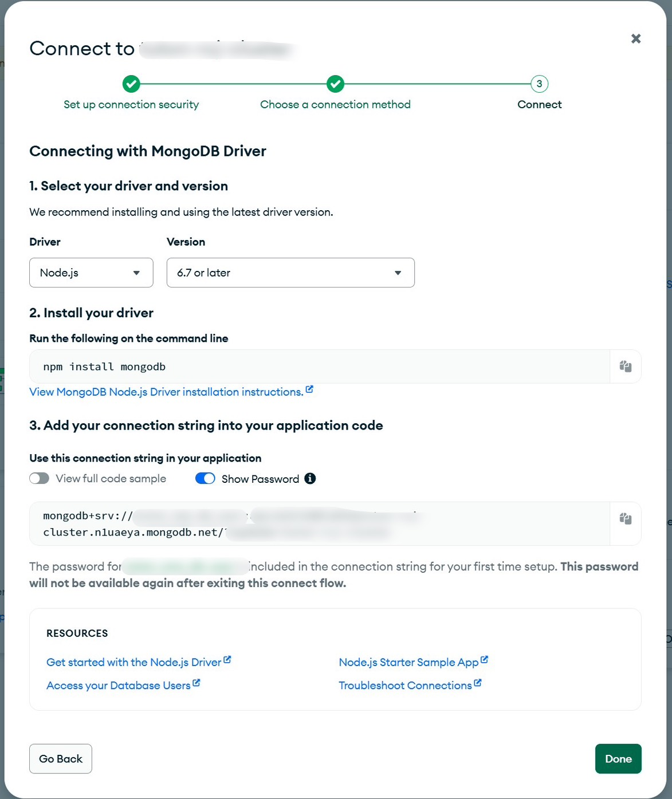672x799 pixels.
Task: Copy the npm install mongodb command
Action: point(626,367)
